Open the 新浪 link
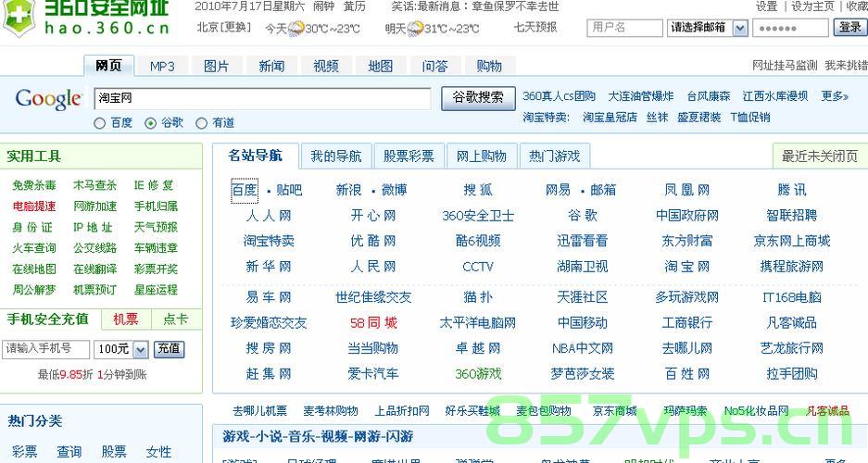 point(348,190)
